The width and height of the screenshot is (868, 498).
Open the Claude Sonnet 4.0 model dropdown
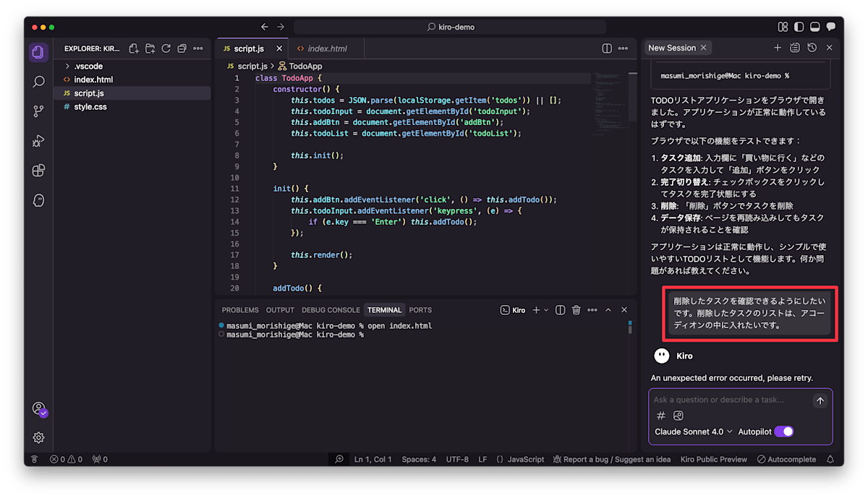pos(693,432)
